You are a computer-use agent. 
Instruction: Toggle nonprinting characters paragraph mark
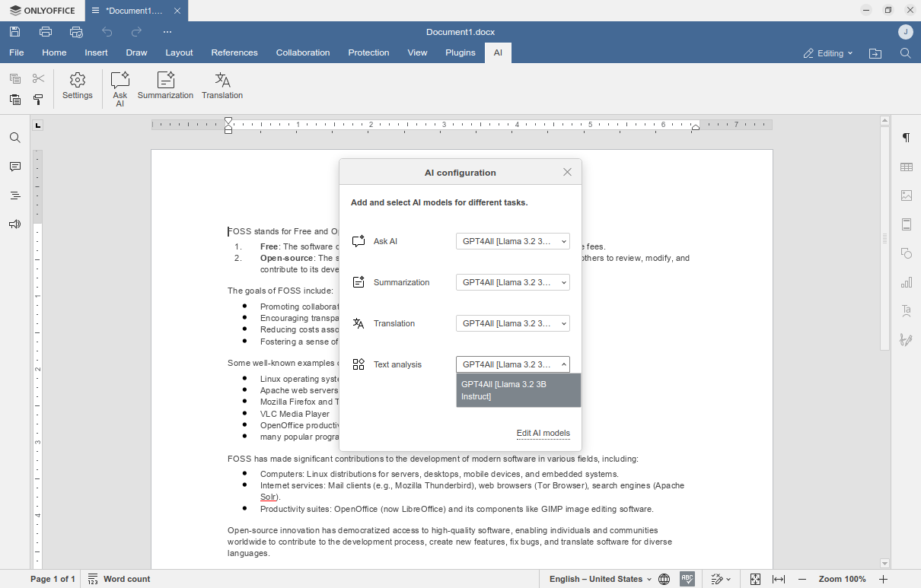click(x=906, y=138)
